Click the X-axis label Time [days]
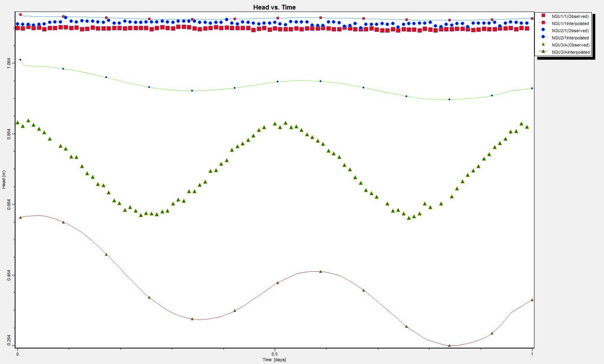604x364 pixels. point(274,360)
